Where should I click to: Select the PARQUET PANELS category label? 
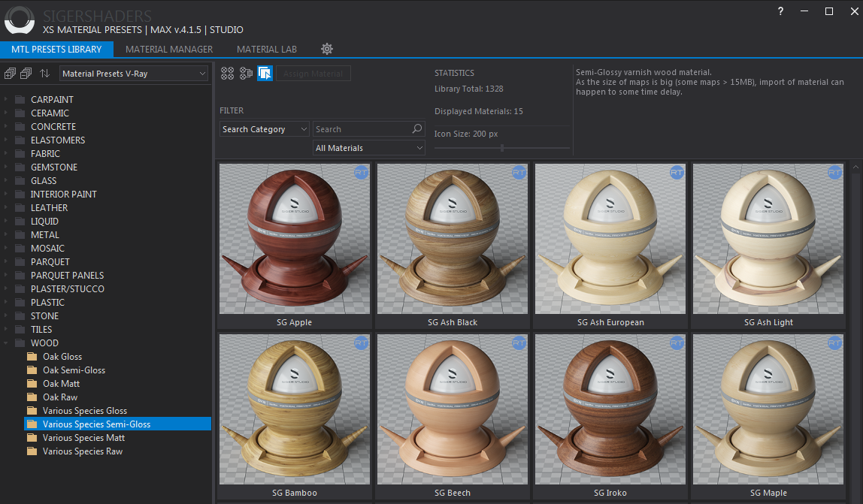pyautogui.click(x=67, y=275)
